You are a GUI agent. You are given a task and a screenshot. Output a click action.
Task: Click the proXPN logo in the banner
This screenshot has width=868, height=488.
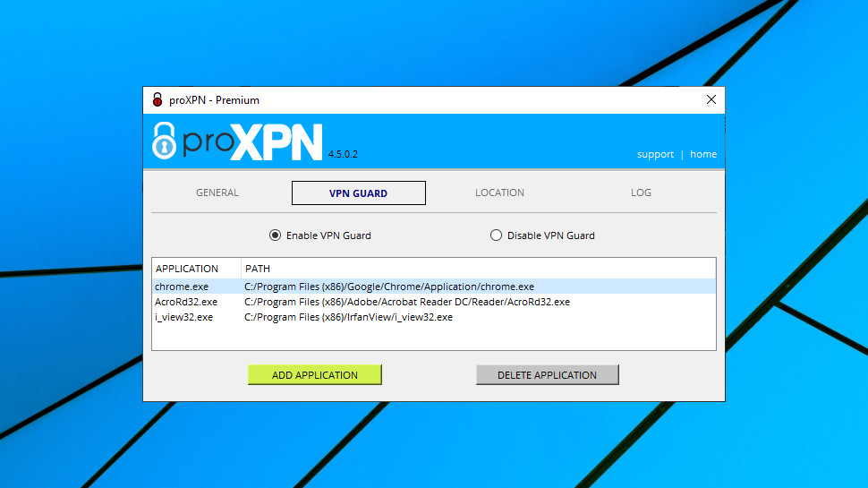pyautogui.click(x=237, y=141)
